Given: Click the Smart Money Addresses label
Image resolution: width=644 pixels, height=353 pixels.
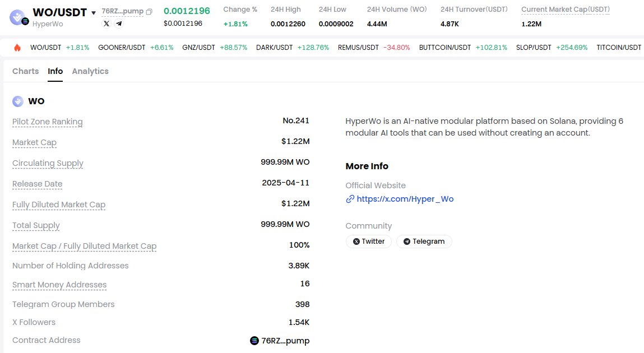Looking at the screenshot, I should pos(59,285).
